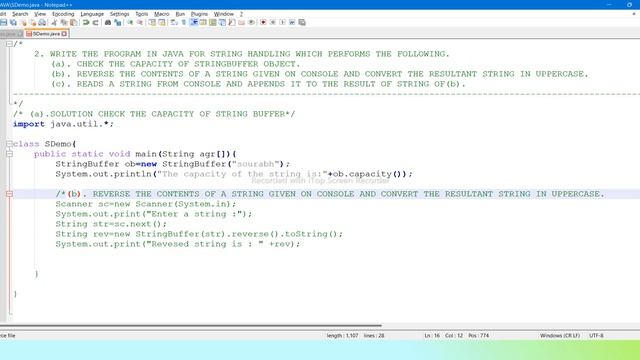
Task: Click the 'StringBuffer ob=new StringBuffer' line
Action: tap(173, 164)
